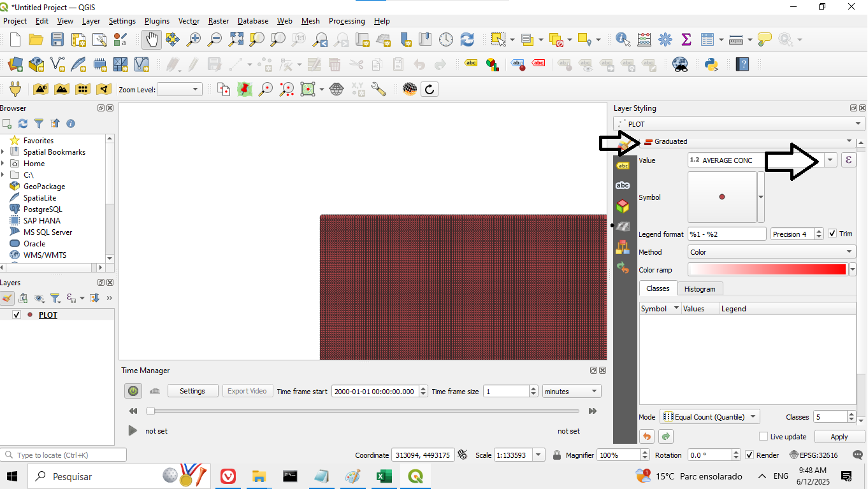
Task: Select the Pan Map hand tool
Action: (x=152, y=39)
